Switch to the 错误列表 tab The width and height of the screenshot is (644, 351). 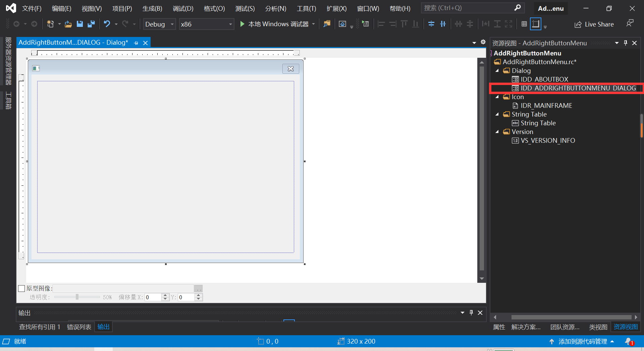[x=79, y=327]
